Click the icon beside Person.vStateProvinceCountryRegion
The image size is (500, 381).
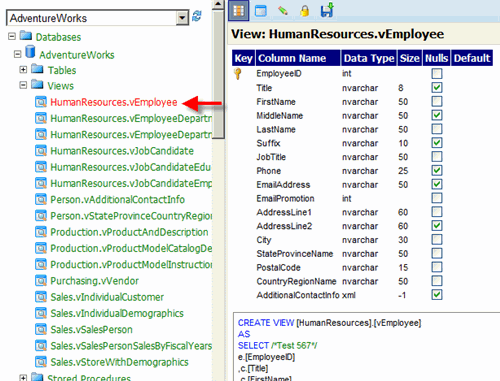pyautogui.click(x=41, y=216)
